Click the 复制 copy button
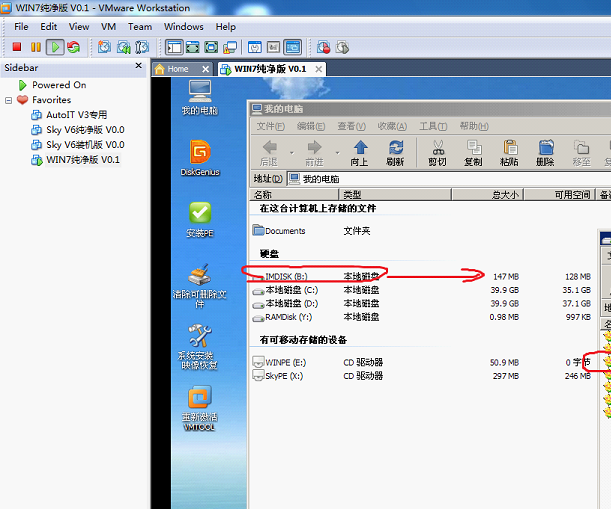 point(473,153)
